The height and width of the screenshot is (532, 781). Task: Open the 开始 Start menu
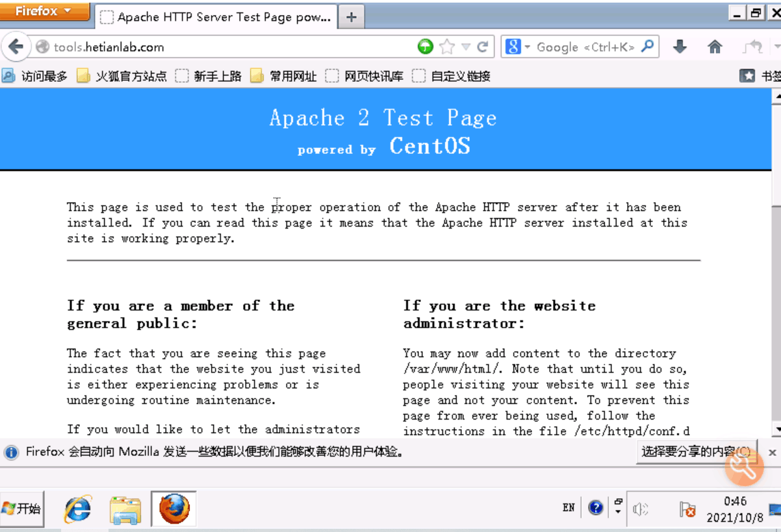click(x=22, y=509)
